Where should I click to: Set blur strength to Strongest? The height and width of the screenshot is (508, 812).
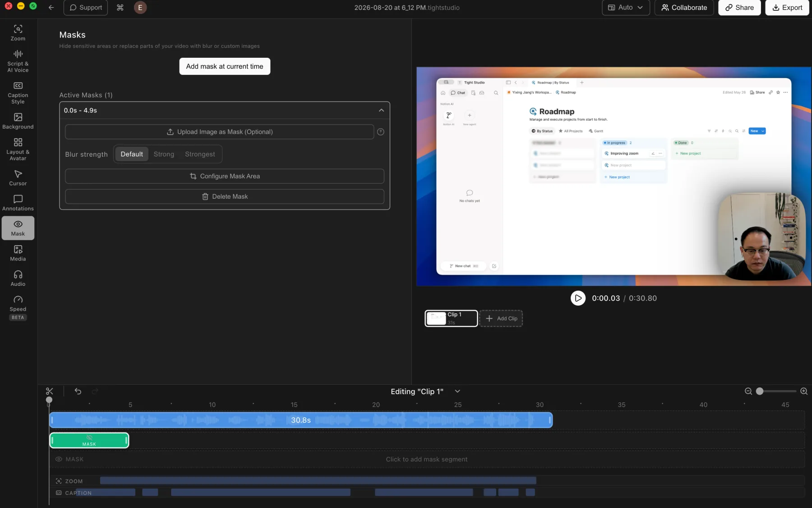click(x=200, y=154)
